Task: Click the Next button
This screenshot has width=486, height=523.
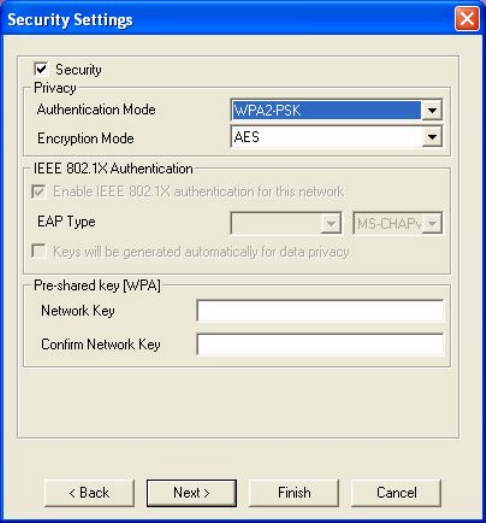Action: tap(192, 493)
